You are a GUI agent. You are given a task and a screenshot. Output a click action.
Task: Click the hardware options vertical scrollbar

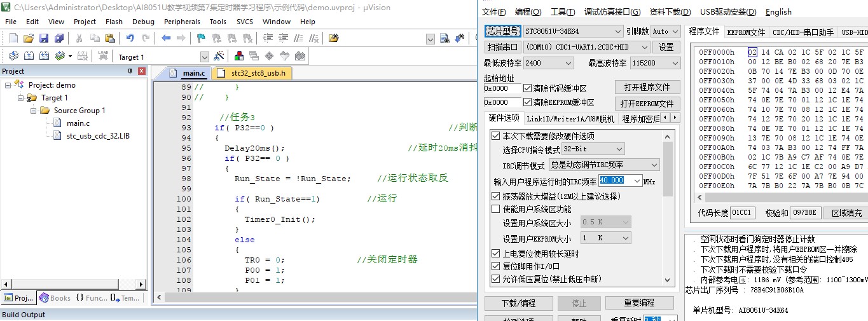(668, 208)
